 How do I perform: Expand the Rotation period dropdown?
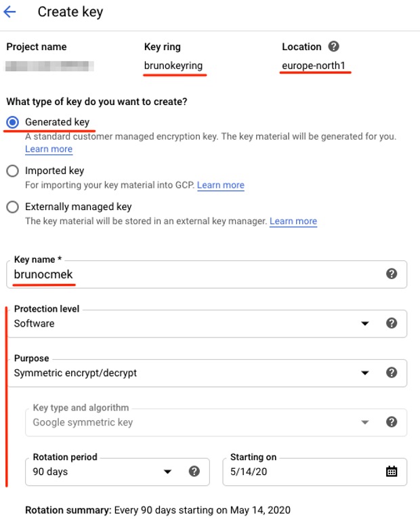coord(167,472)
